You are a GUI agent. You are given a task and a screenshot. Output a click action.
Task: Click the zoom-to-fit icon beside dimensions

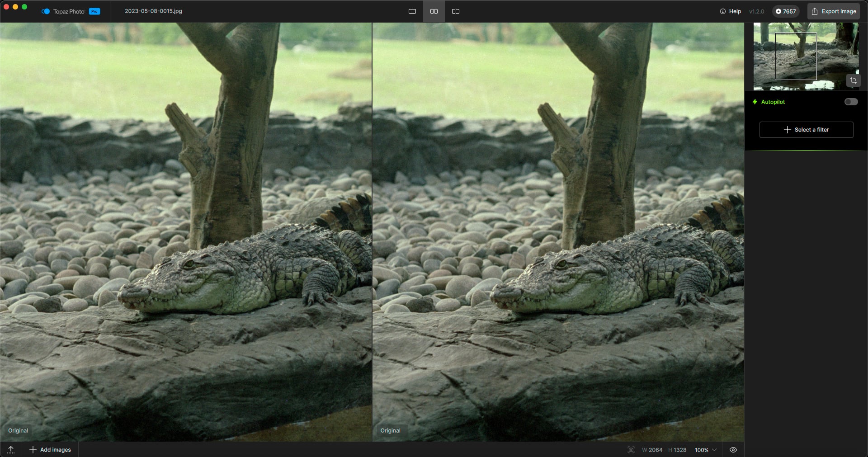631,450
